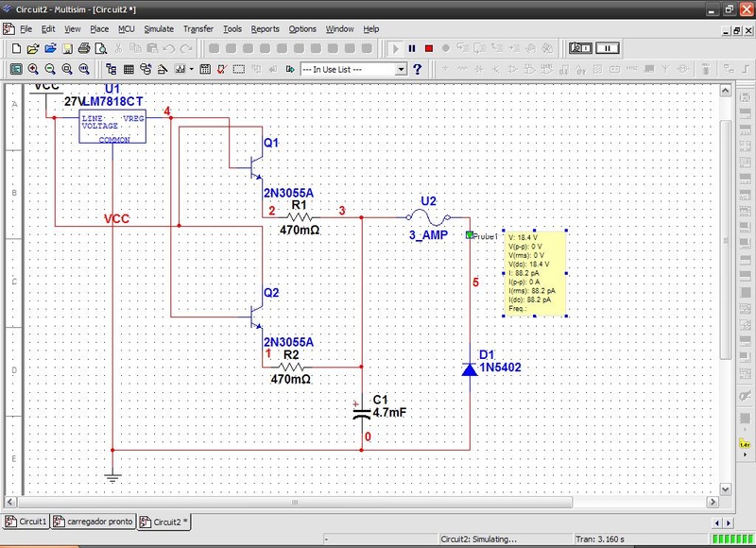
Task: Toggle the simulation run switch
Action: click(x=578, y=48)
